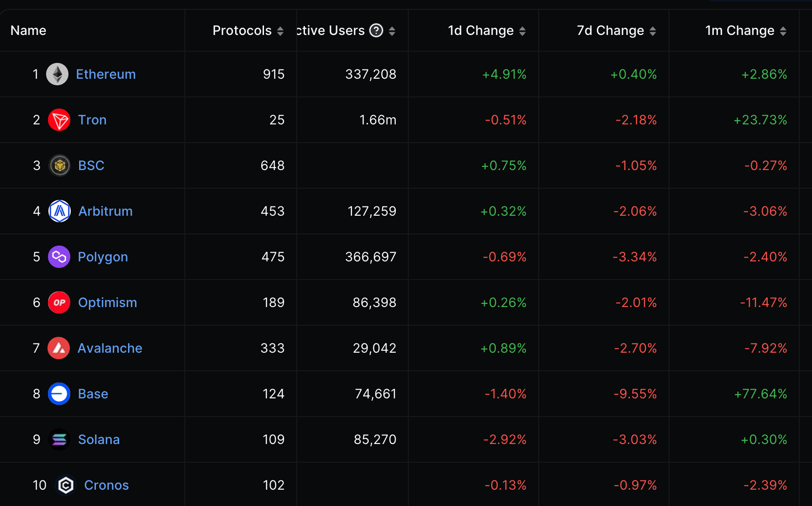Viewport: 812px width, 506px height.
Task: Select Ethereum's 915 protocols cell
Action: [x=274, y=74]
